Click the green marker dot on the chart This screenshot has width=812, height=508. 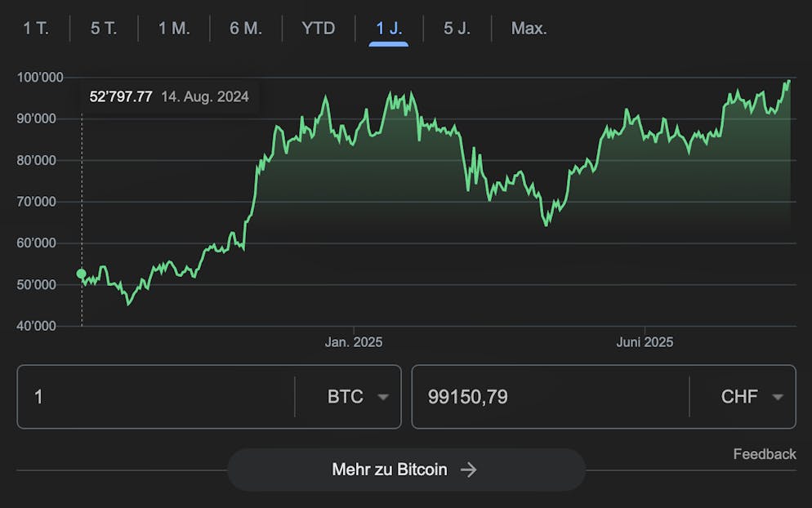81,274
